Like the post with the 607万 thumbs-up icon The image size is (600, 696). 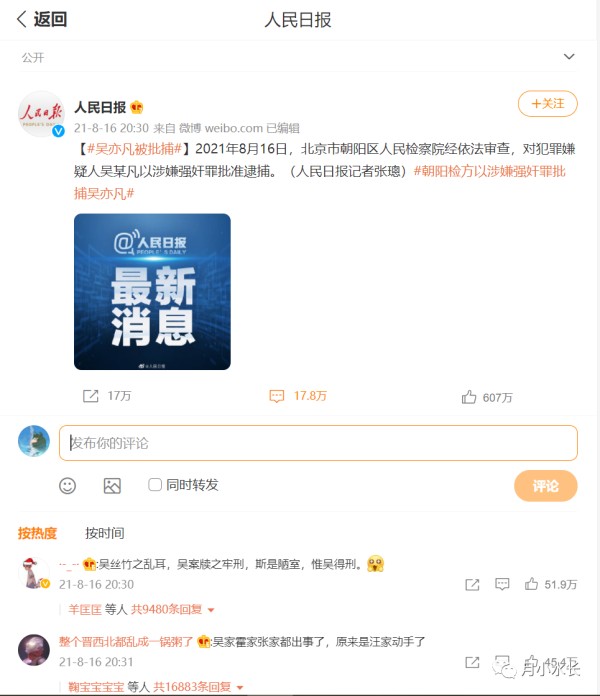[x=469, y=397]
